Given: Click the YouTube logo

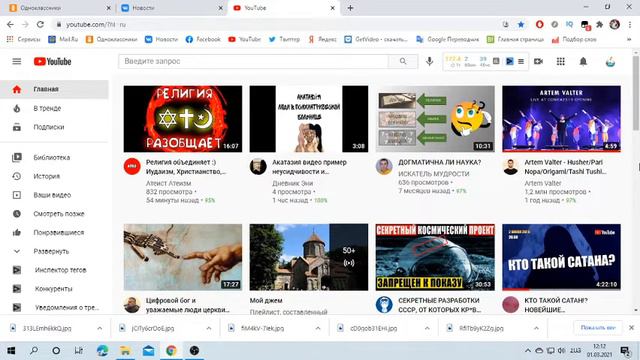Looking at the screenshot, I should 52,62.
